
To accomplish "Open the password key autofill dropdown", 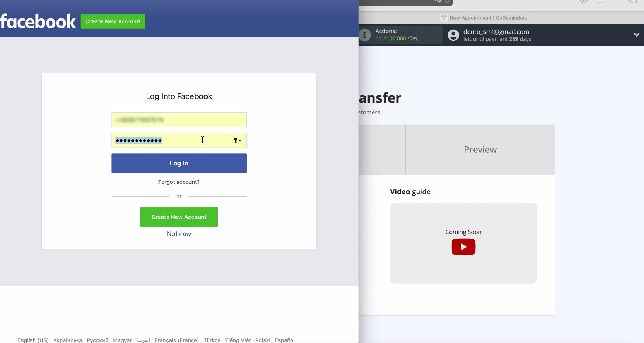I will tap(238, 140).
